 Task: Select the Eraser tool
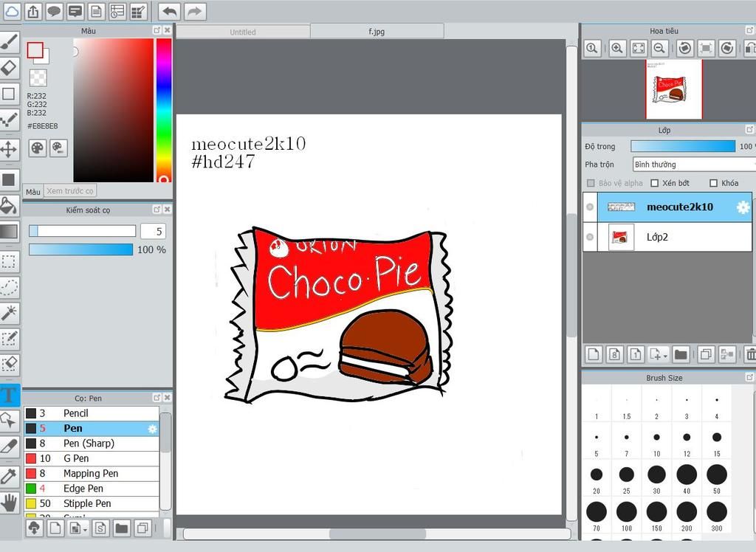[9, 67]
